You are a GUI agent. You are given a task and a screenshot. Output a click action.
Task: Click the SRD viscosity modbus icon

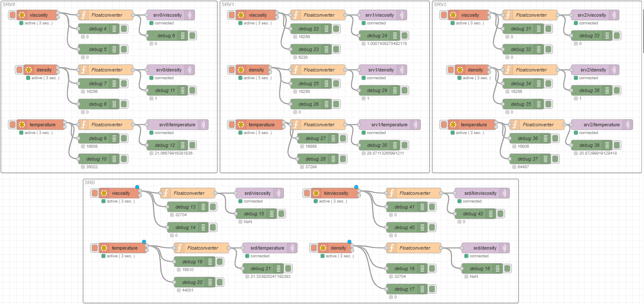[x=104, y=193]
